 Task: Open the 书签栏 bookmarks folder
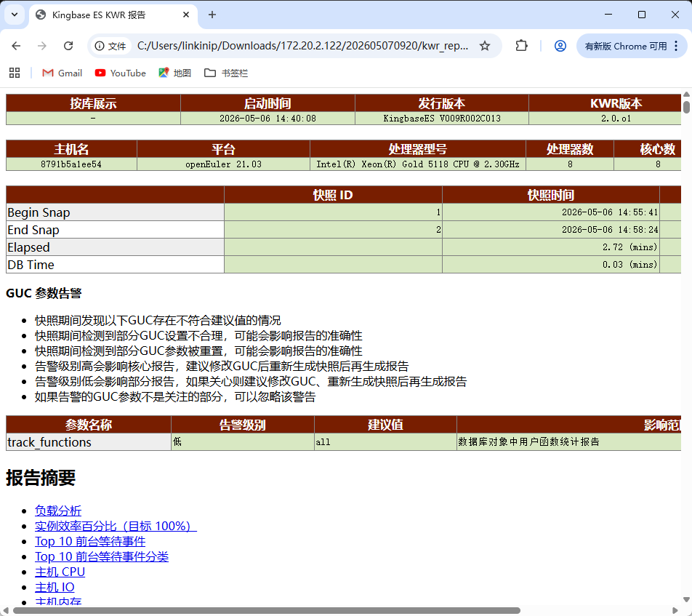(226, 73)
